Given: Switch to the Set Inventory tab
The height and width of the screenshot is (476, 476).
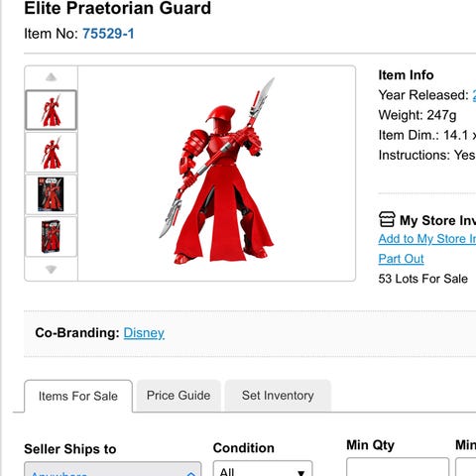Looking at the screenshot, I should click(x=278, y=396).
